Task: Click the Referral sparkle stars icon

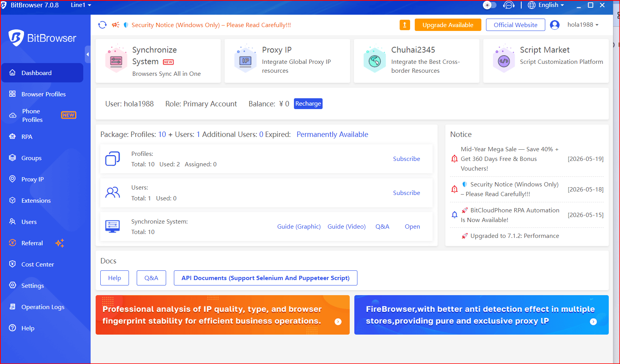Action: 60,243
